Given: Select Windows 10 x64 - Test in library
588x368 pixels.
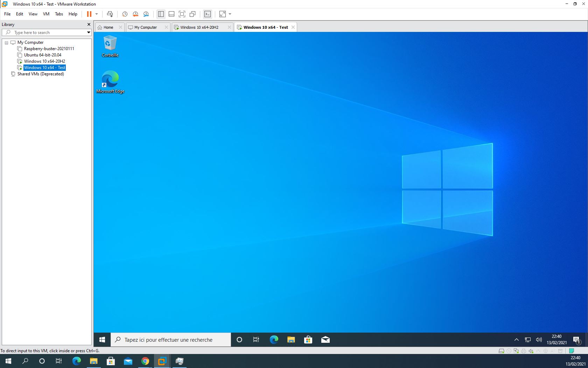Looking at the screenshot, I should click(x=44, y=68).
